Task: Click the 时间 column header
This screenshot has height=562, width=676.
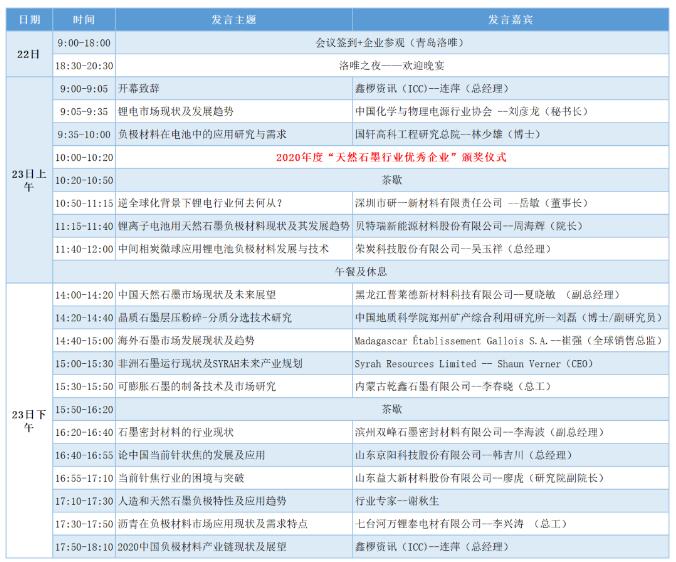Action: 84,19
